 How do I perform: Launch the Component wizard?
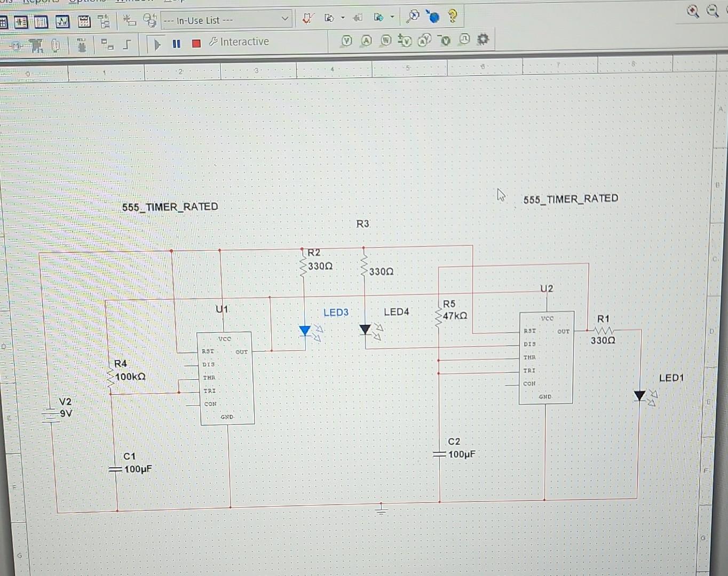tap(130, 21)
